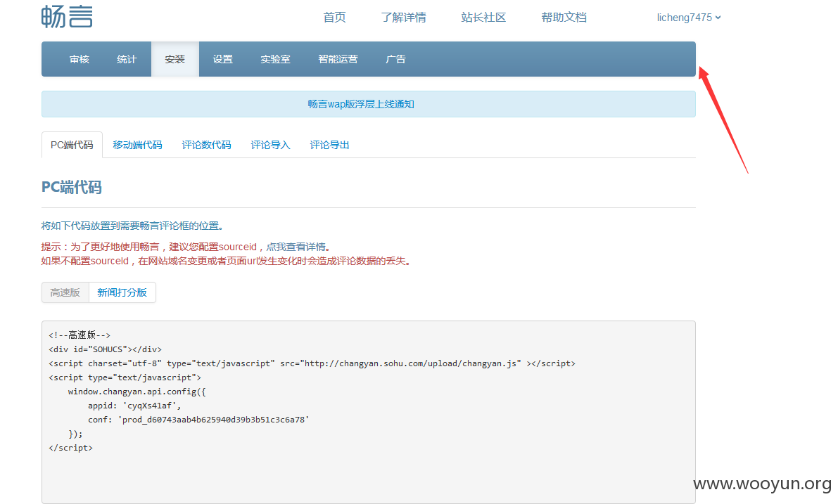Click the conf 'prod_d60743...' code line
The height and width of the screenshot is (504, 838).
(198, 420)
